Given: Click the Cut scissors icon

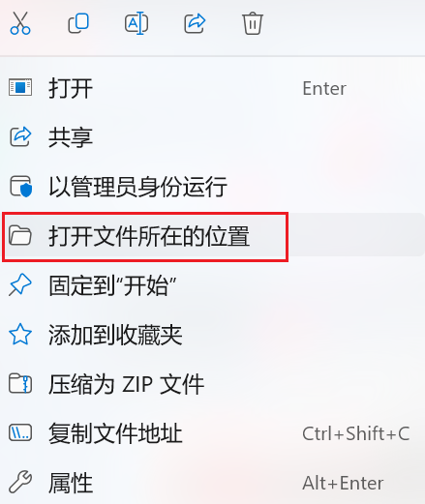Looking at the screenshot, I should (20, 23).
